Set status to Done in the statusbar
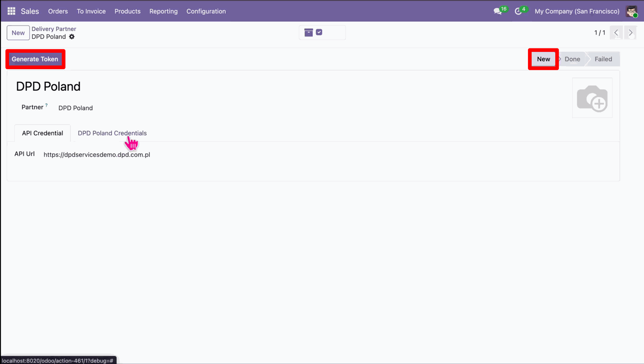The width and height of the screenshot is (644, 364). tap(572, 59)
